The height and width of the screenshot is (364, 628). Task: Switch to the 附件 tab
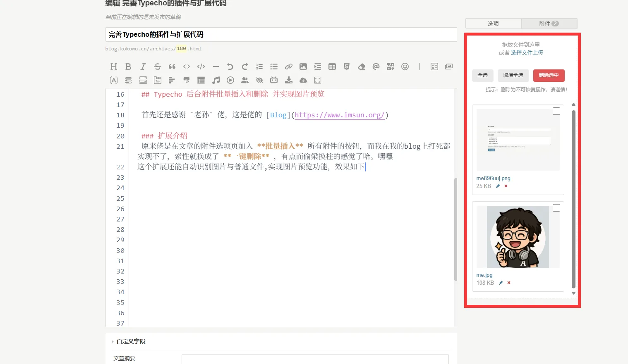pyautogui.click(x=549, y=24)
